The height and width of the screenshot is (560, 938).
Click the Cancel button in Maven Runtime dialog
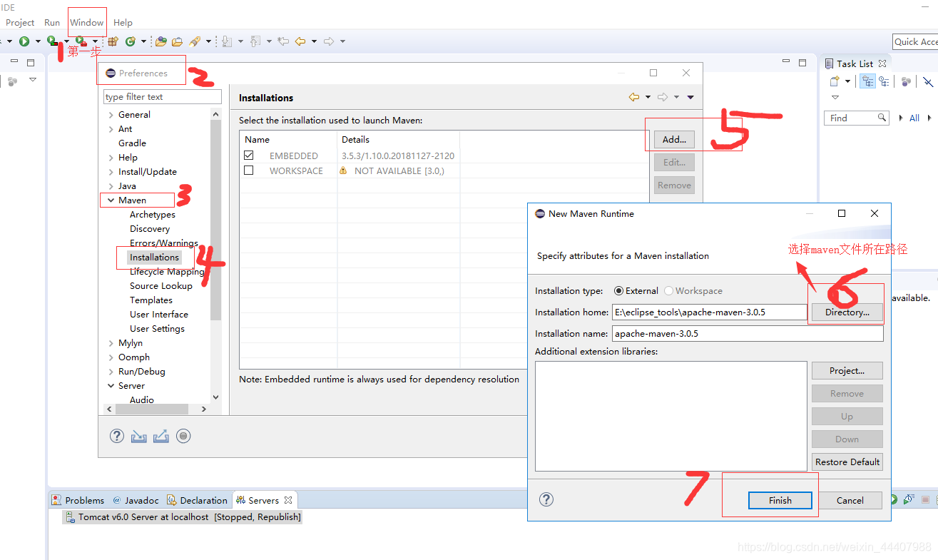coord(850,500)
